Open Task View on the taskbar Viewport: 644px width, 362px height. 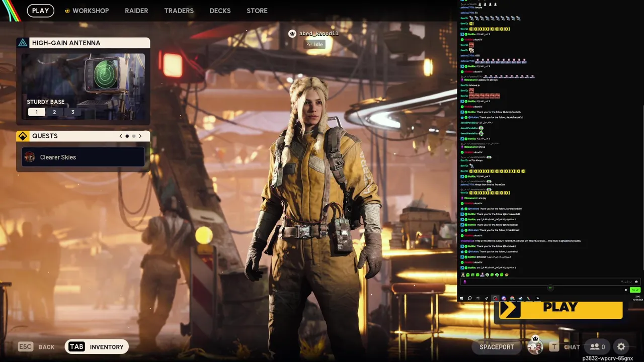(478, 298)
